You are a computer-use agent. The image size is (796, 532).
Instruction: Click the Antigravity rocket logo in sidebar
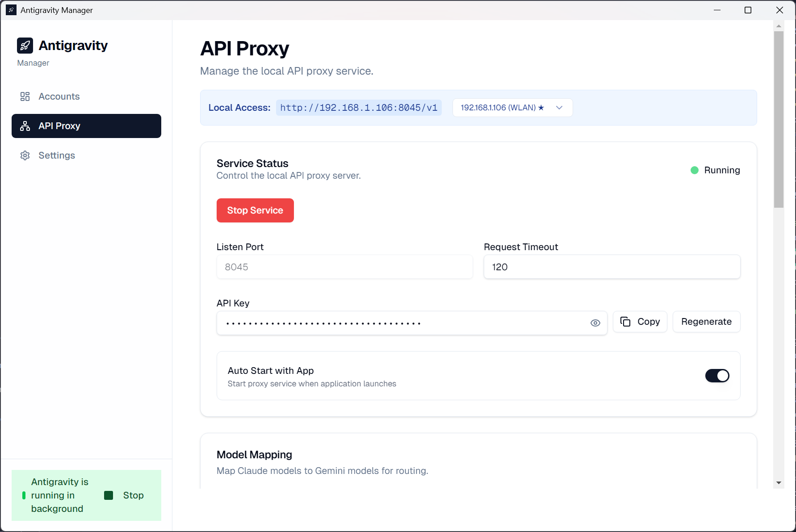tap(25, 45)
